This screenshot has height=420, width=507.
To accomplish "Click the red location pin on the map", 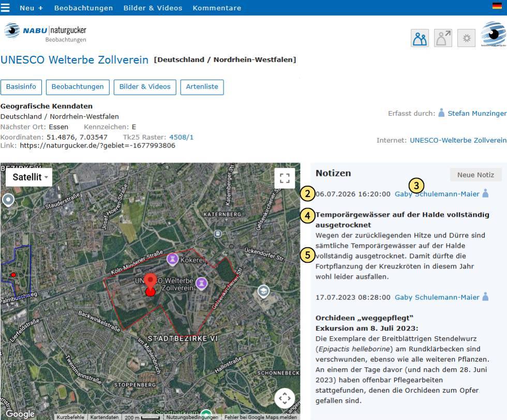I will click(151, 282).
